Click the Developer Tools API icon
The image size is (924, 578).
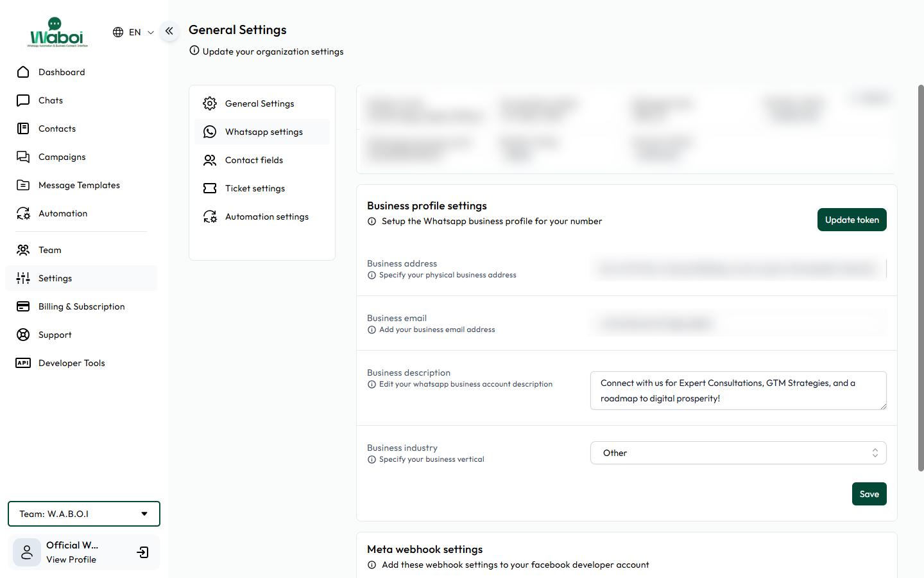pos(23,363)
